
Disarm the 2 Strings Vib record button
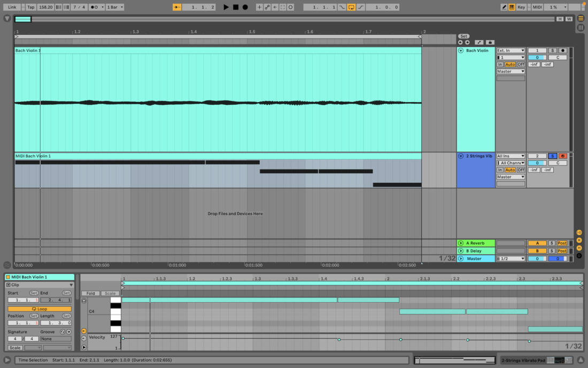click(x=562, y=156)
